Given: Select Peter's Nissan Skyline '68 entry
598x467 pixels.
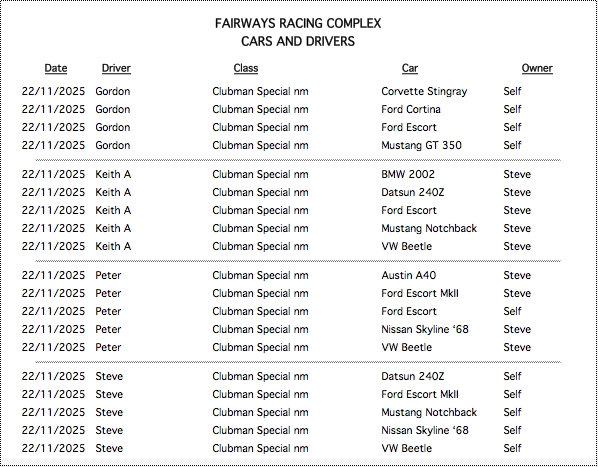Looking at the screenshot, I should click(425, 329).
